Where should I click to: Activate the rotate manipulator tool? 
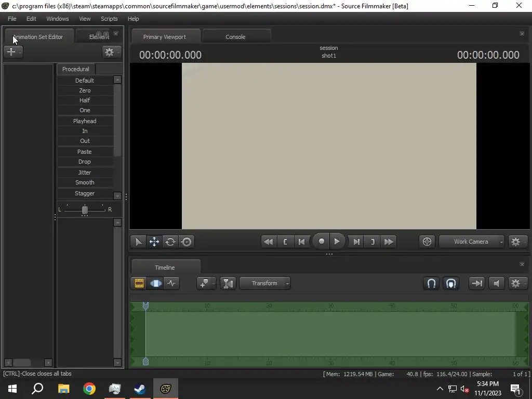tap(170, 242)
